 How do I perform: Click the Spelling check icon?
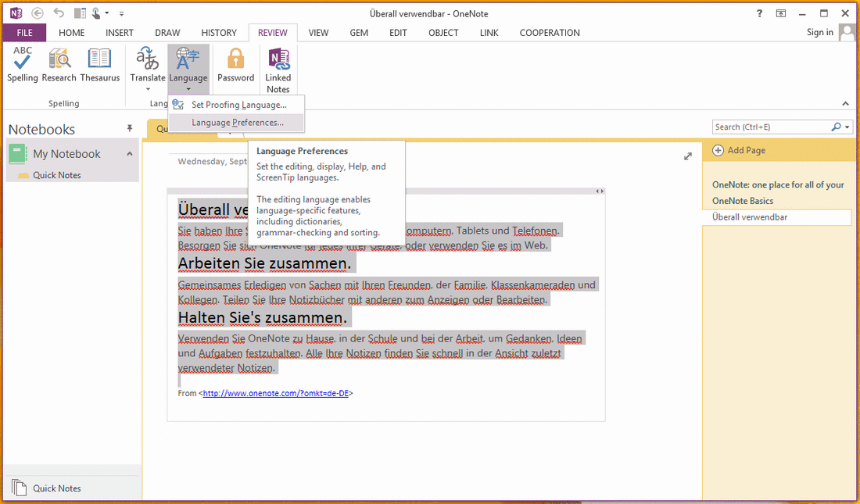tap(23, 59)
